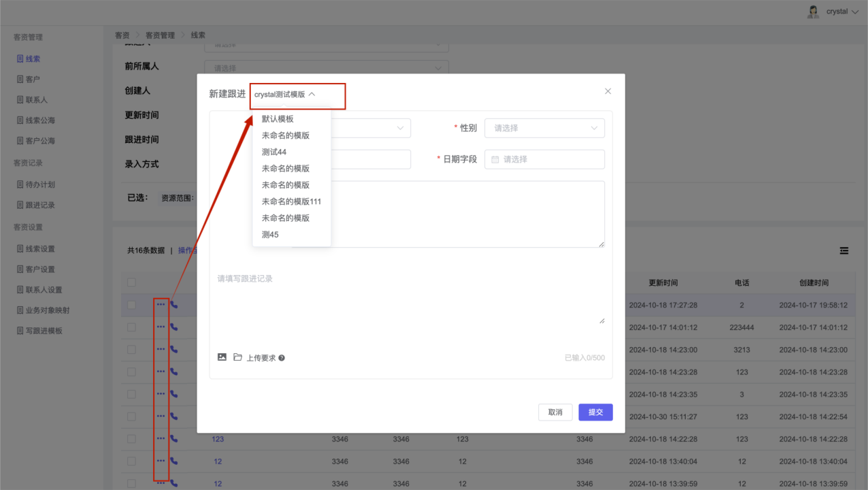Click calendar icon in 日期字段 field
Image resolution: width=868 pixels, height=490 pixels.
[495, 159]
